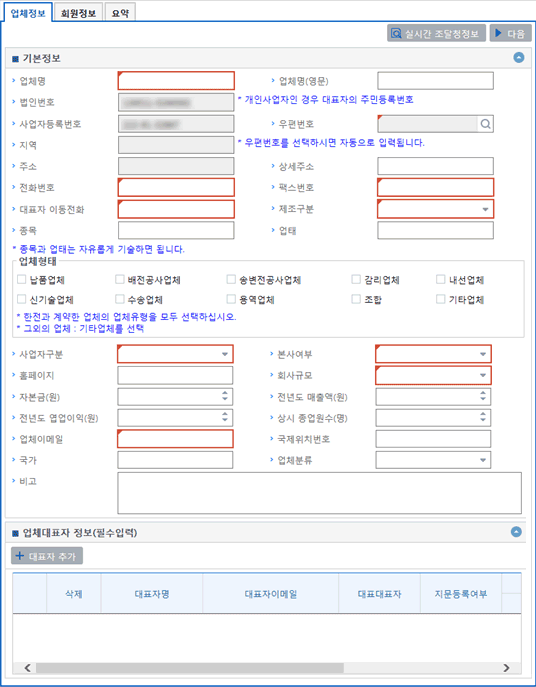The image size is (536, 687).
Task: Open the 회사규모 dropdown
Action: tap(433, 375)
